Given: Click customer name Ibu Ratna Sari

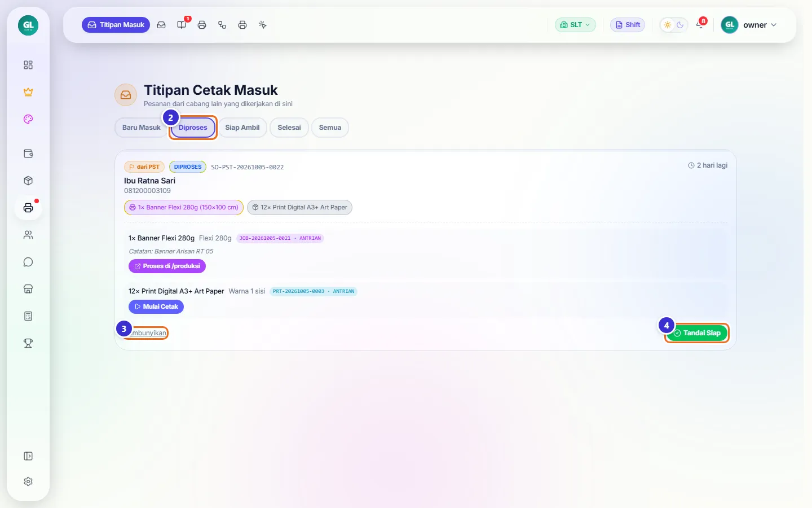Looking at the screenshot, I should click(149, 181).
